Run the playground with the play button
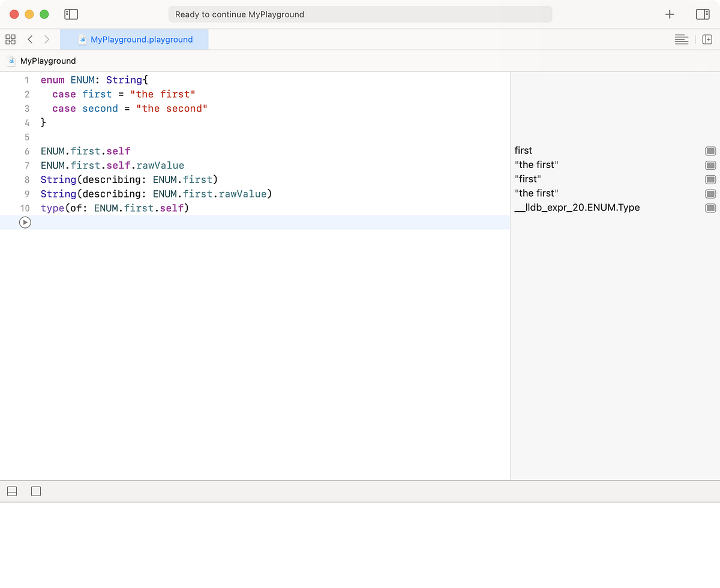Screen dimensions: 720x588 pos(25,222)
